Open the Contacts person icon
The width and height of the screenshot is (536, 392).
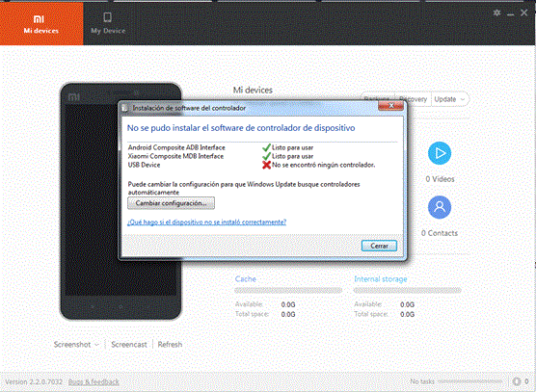coord(440,207)
